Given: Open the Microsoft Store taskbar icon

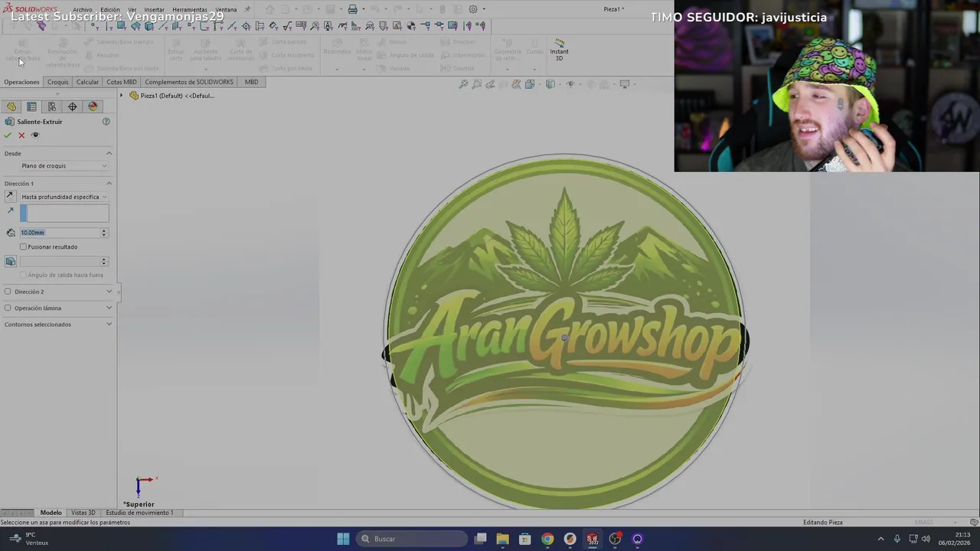Looking at the screenshot, I should [x=525, y=539].
